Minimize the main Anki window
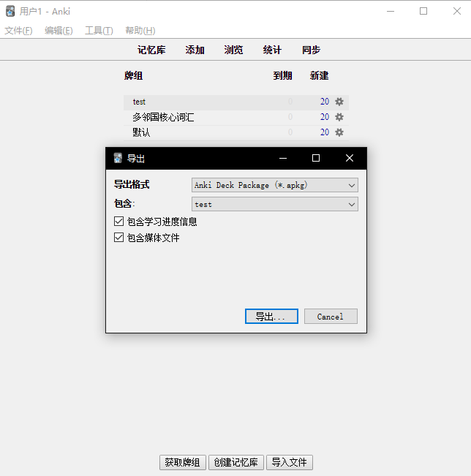 [391, 11]
